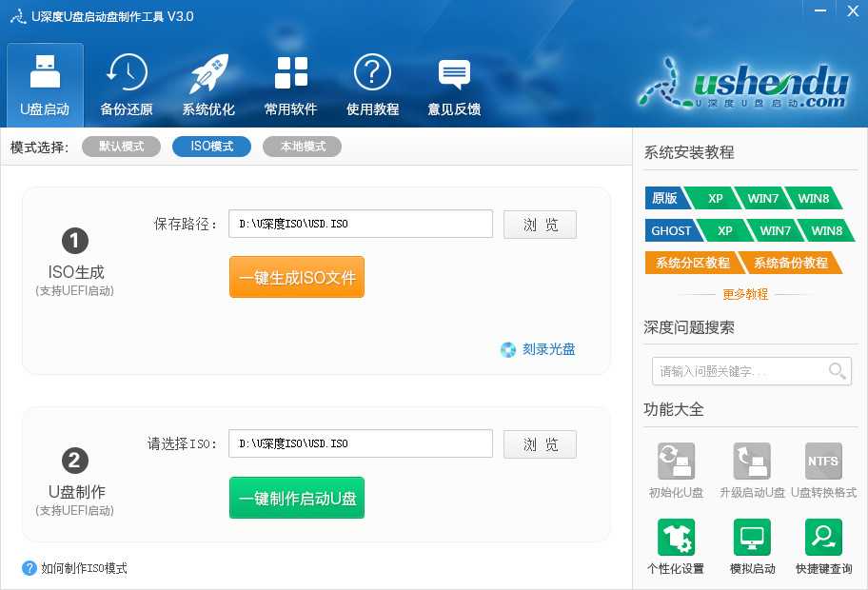Browse for the 请选择ISO file
Image resolution: width=868 pixels, height=590 pixels.
[540, 443]
